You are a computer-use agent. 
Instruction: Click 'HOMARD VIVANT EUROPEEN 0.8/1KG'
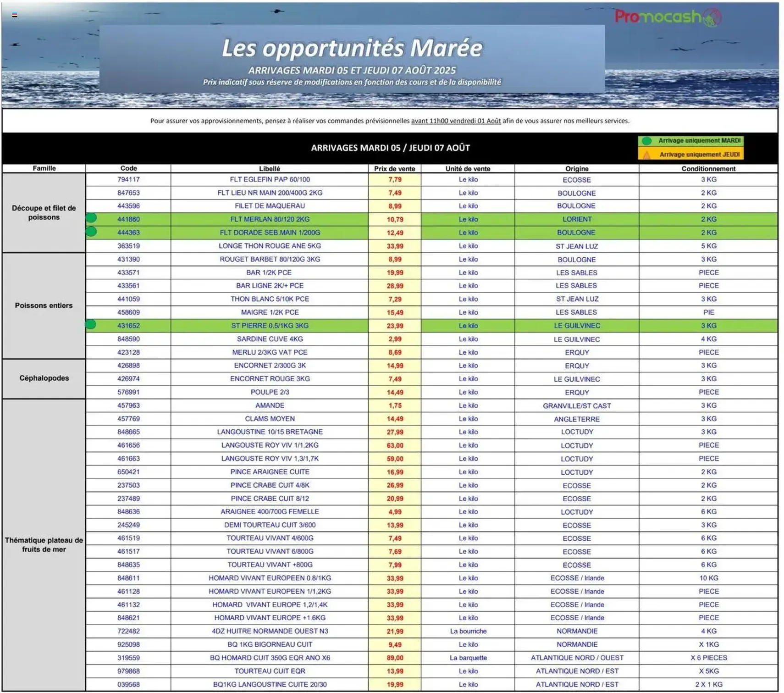pyautogui.click(x=270, y=578)
